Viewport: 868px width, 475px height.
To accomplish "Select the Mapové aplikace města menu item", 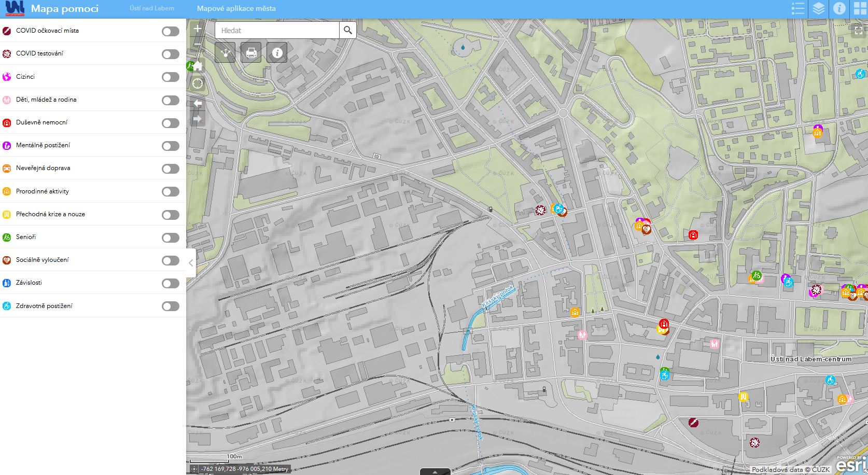I will click(x=236, y=8).
